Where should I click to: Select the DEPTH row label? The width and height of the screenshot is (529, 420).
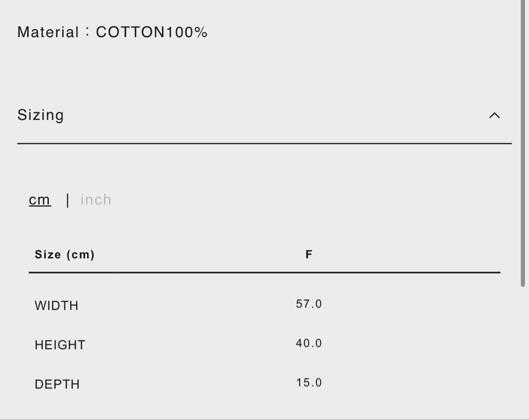tap(57, 384)
